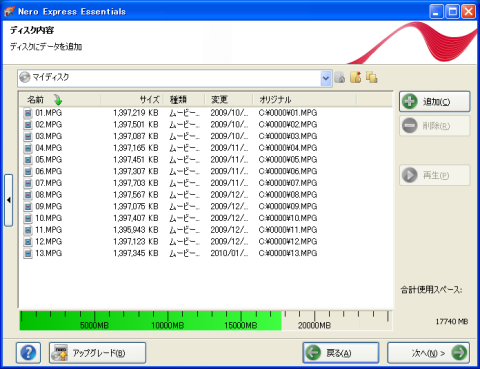Viewport: 480px width, 369px height.
Task: Select file 13.MPG in the list
Action: point(49,253)
